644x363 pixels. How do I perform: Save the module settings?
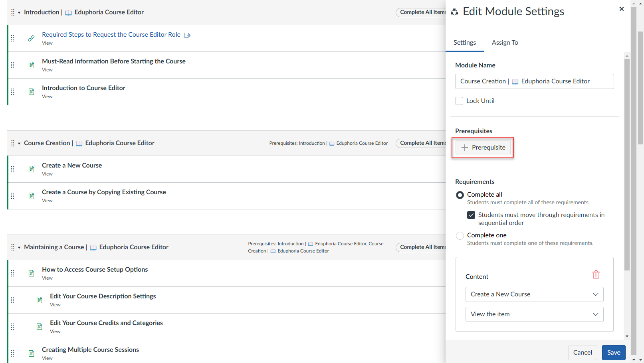tap(614, 352)
